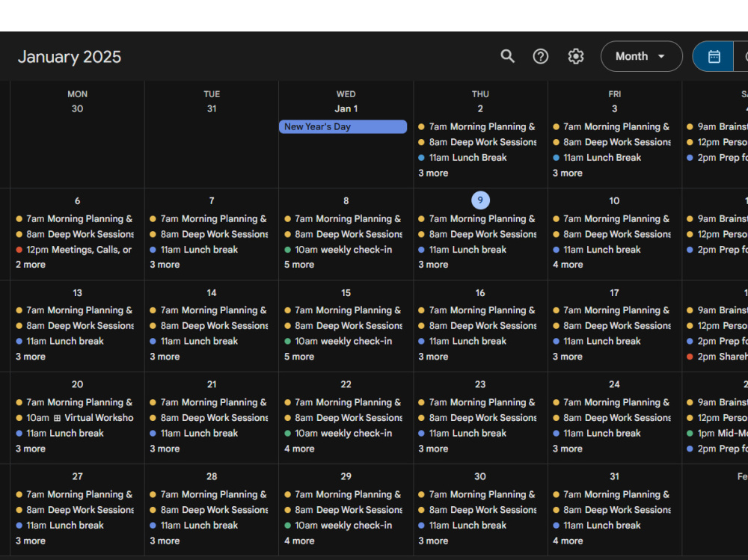Open 8am Deep Work Sessions on Jan 28
The image size is (748, 560).
pos(209,510)
